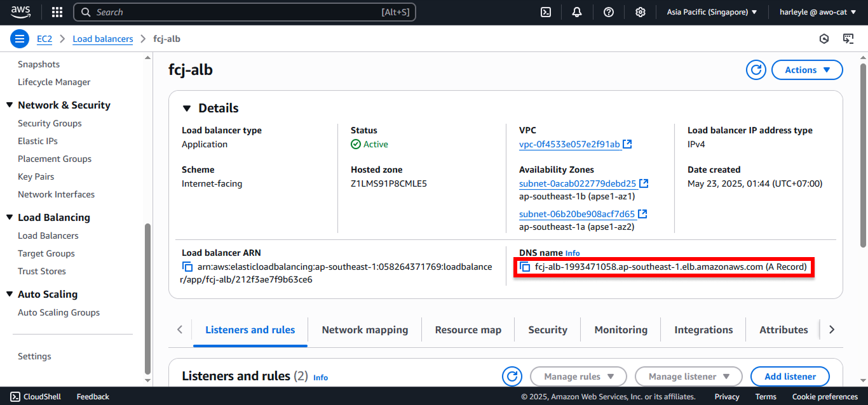868x405 pixels.
Task: Open the Manage listener dropdown
Action: (688, 376)
